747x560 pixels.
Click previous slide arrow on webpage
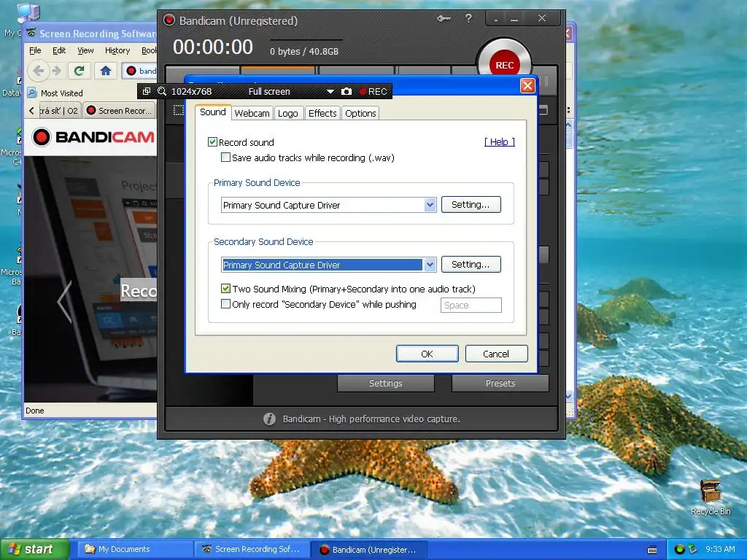[x=64, y=302]
